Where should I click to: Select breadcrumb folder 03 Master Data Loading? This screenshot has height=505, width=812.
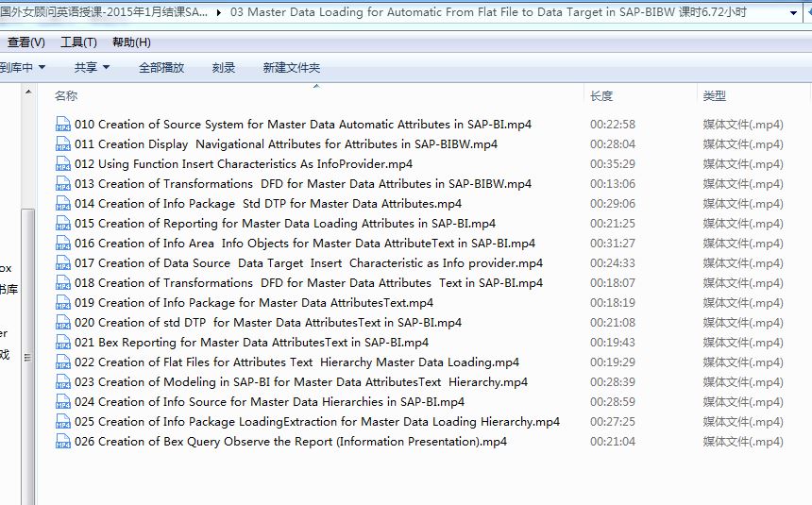488,12
